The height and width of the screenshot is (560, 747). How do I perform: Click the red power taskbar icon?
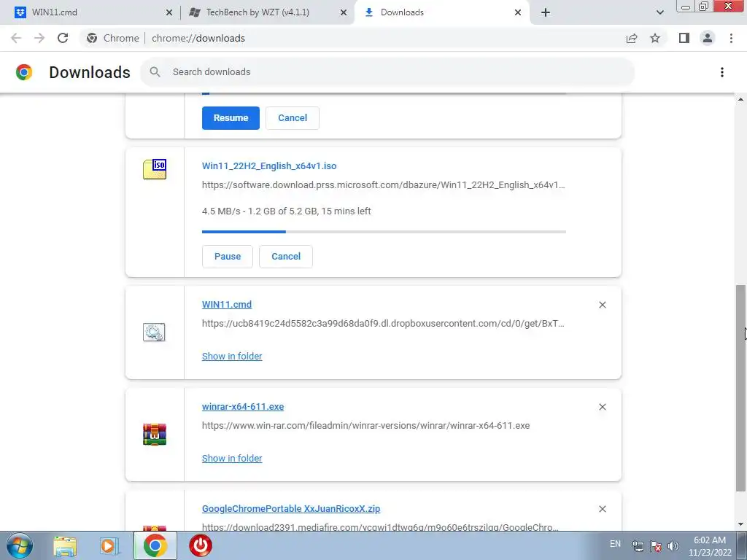201,545
